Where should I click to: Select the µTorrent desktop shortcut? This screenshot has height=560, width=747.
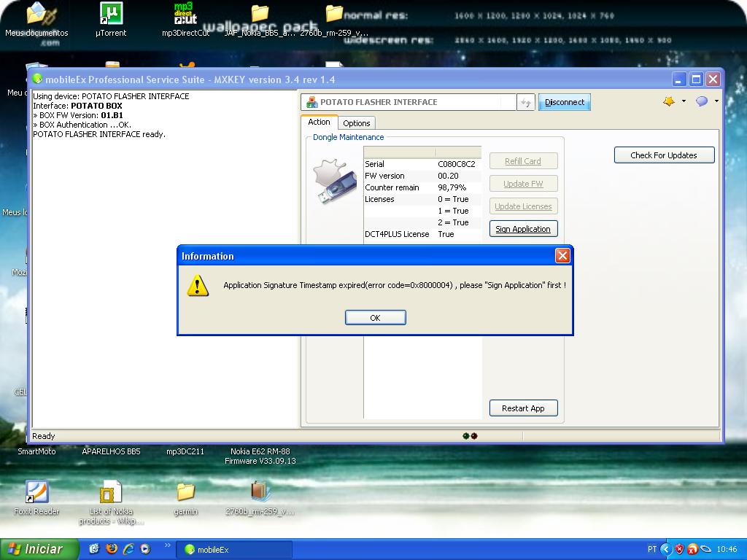pos(111,20)
